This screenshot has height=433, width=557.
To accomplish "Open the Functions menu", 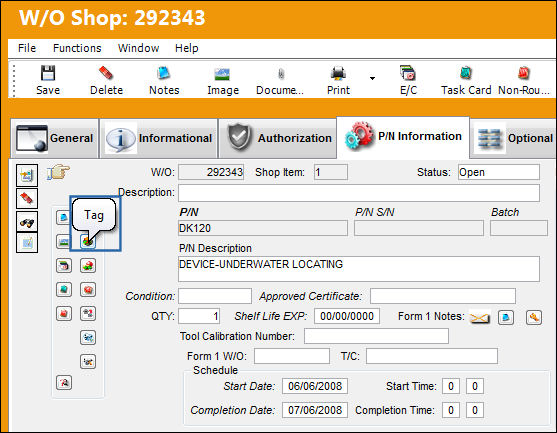I will tap(77, 48).
